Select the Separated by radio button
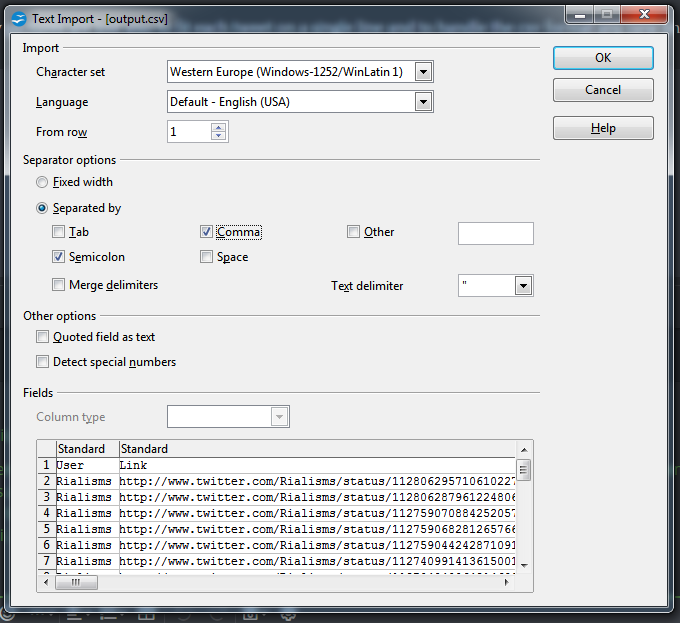This screenshot has height=623, width=680. click(x=42, y=209)
